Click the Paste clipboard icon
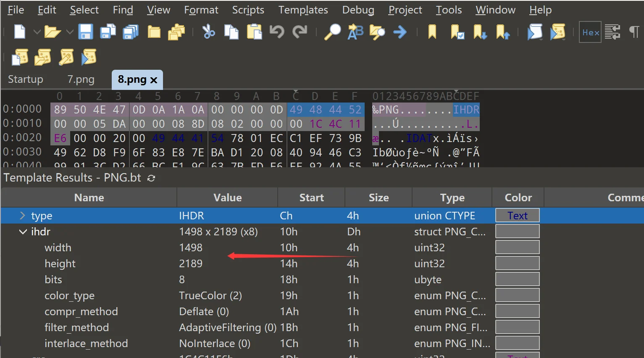This screenshot has width=644, height=358. [x=254, y=32]
